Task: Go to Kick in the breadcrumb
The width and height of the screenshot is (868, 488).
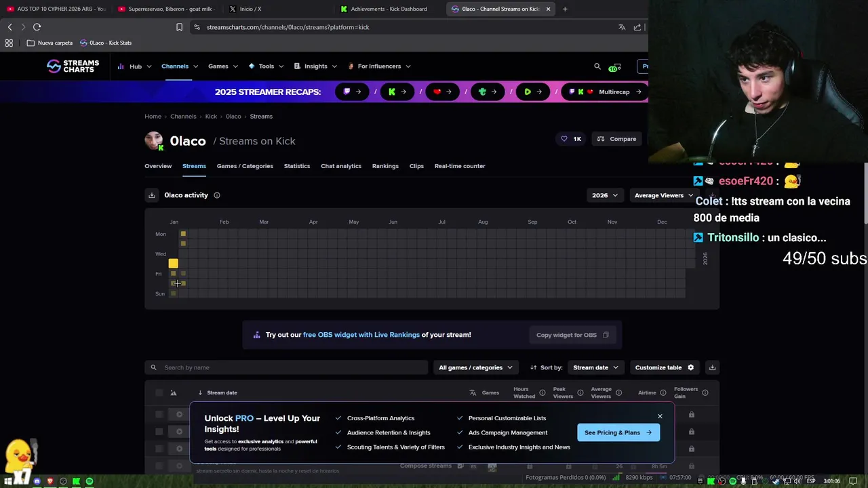Action: (x=211, y=117)
